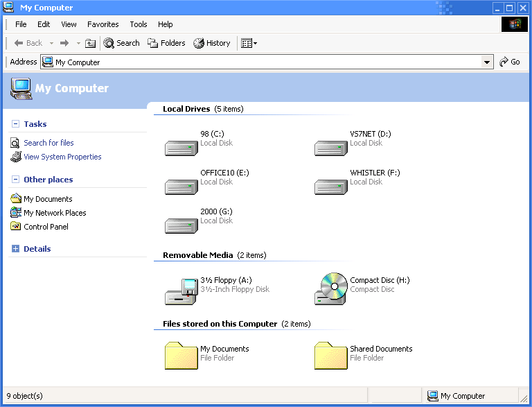Open the Favorites menu

click(x=103, y=24)
